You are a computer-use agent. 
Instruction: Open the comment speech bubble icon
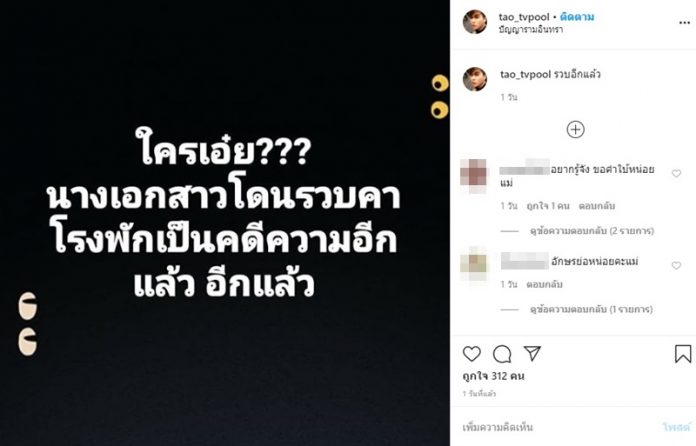tap(502, 354)
